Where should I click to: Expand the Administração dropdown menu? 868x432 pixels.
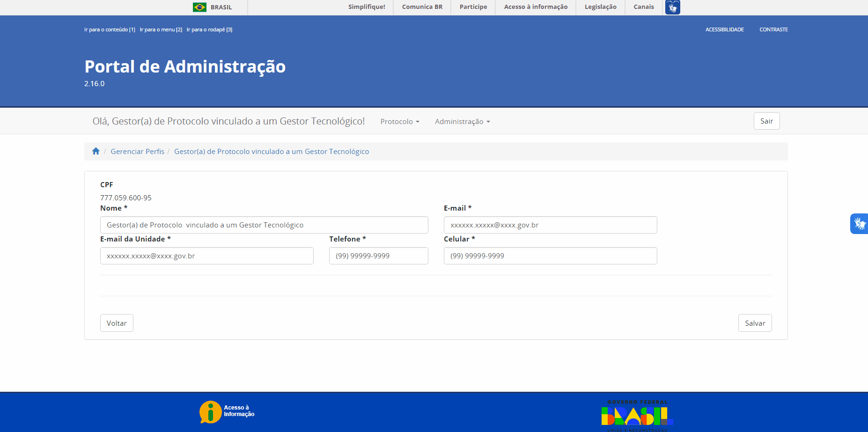(x=463, y=122)
